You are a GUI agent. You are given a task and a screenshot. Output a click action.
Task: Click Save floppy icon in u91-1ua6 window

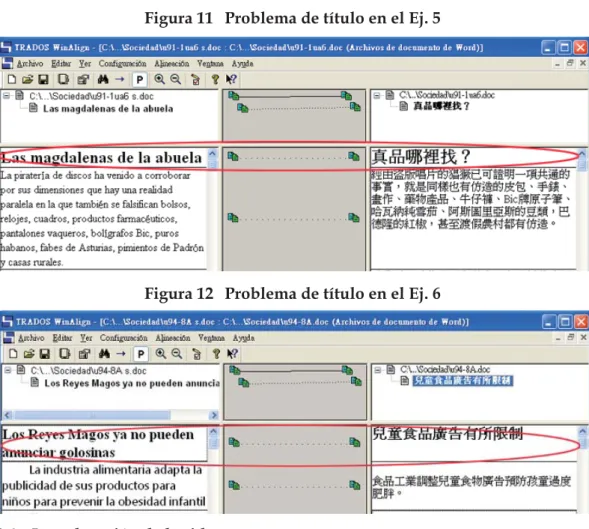pos(44,79)
